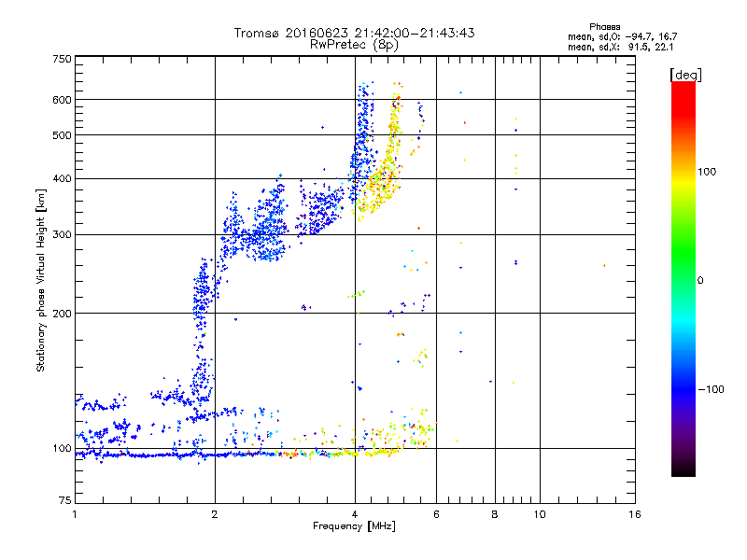The width and height of the screenshot is (747, 560).
Task: Click the y-axis tick label '200'
Action: tap(62, 313)
